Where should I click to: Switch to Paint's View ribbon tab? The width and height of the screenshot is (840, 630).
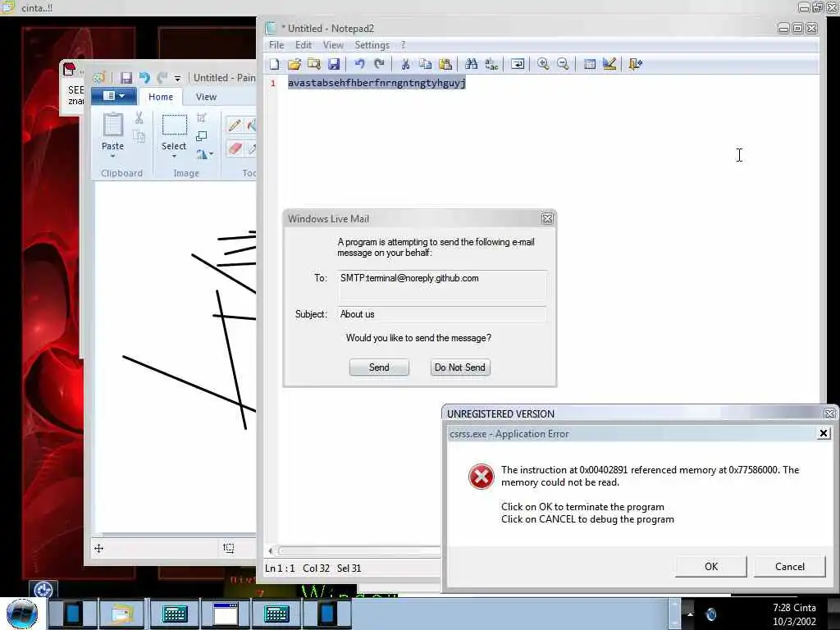[206, 97]
